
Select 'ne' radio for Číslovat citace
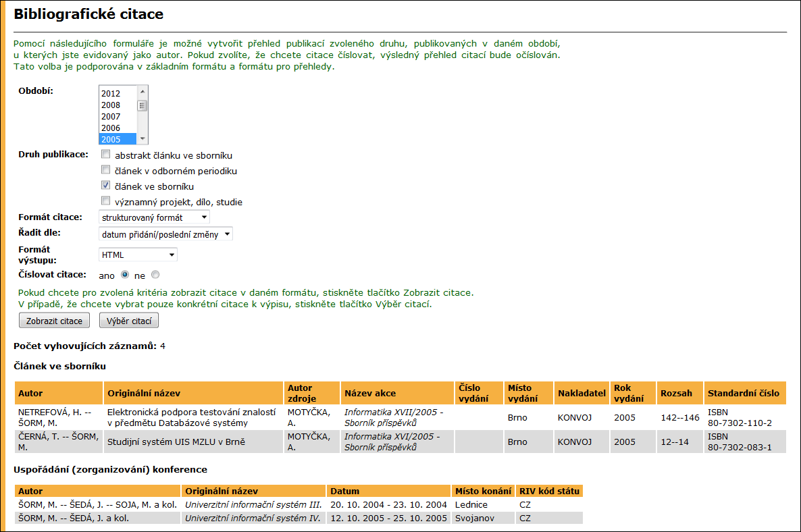tap(155, 275)
